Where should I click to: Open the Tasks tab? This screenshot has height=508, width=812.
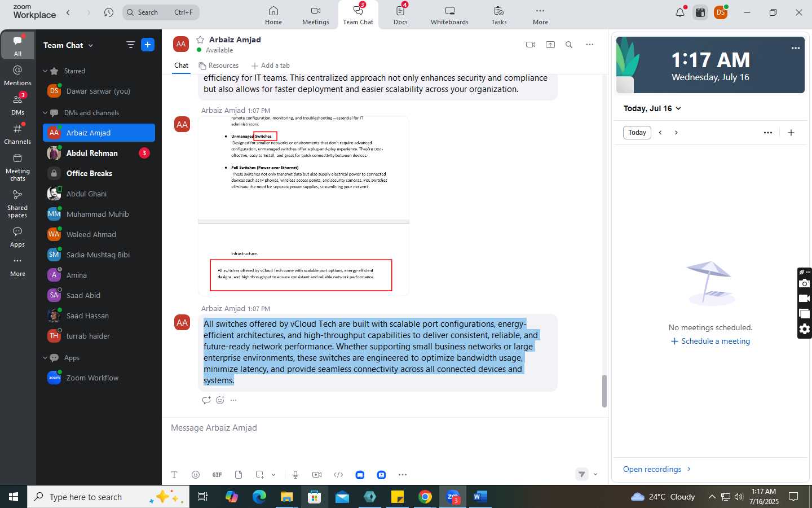click(498, 15)
